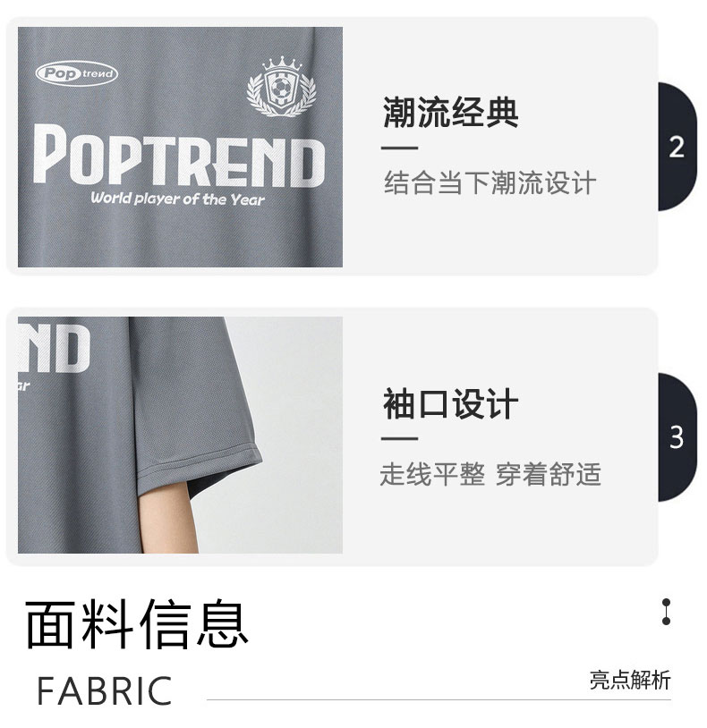
Task: Click the vertical two-dot connector icon
Action: tap(666, 612)
